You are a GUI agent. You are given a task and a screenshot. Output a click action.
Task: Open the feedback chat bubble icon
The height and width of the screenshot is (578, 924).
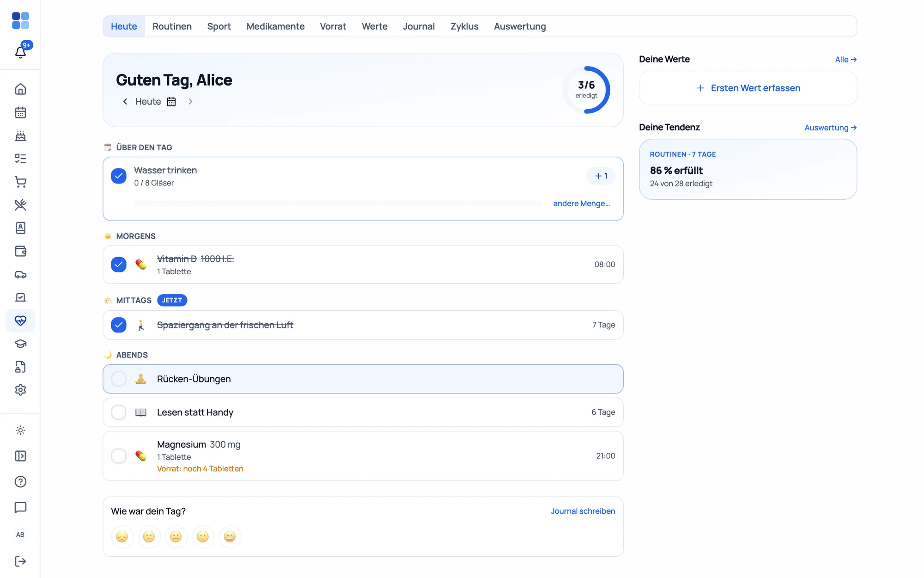pyautogui.click(x=20, y=508)
